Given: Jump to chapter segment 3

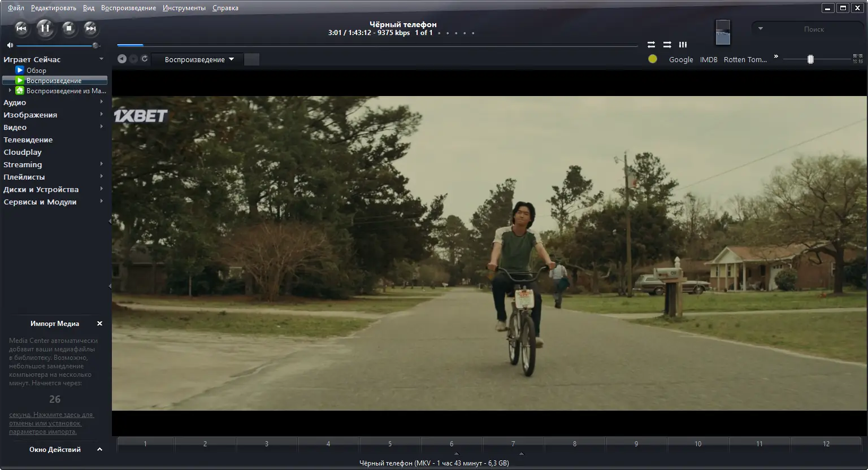Looking at the screenshot, I should [x=267, y=444].
